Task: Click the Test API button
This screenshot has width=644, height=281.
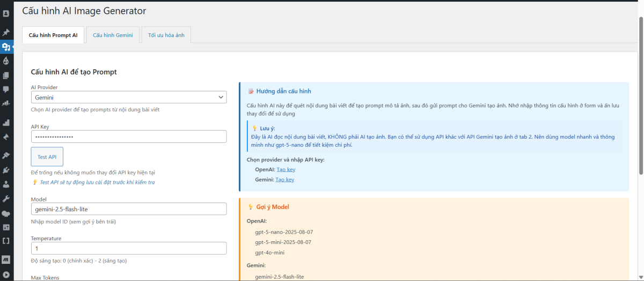Action: (47, 157)
